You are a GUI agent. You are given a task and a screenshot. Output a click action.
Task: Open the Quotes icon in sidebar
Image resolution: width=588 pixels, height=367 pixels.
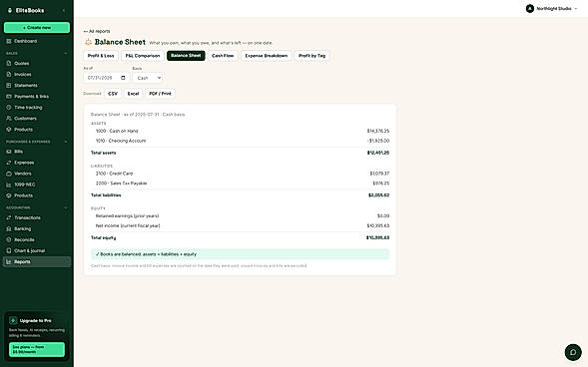[9, 63]
